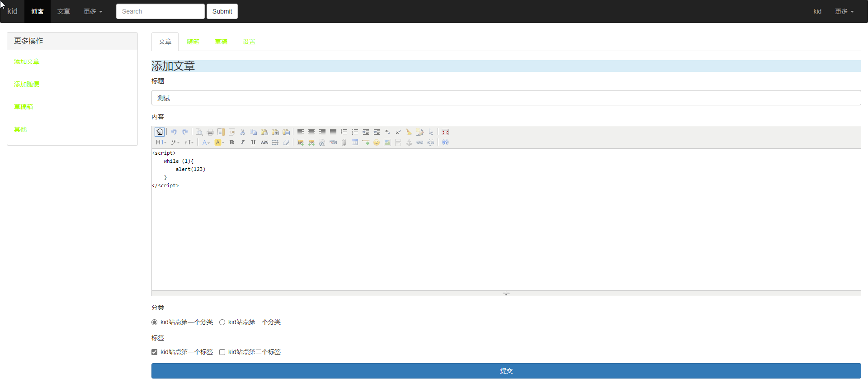Toggle editor fullscreen mode
The height and width of the screenshot is (379, 868).
point(445,132)
